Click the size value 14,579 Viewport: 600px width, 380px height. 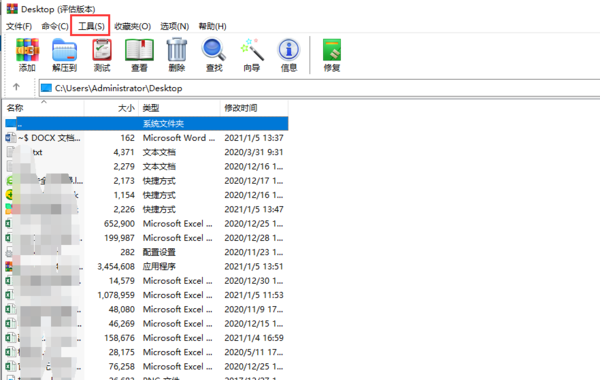pos(122,281)
